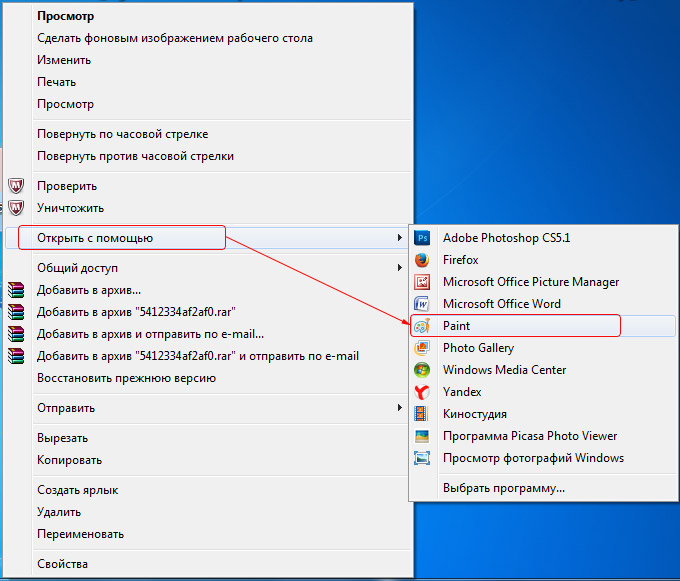Click McAfee shield icon next to Уничтожить

coord(16,208)
